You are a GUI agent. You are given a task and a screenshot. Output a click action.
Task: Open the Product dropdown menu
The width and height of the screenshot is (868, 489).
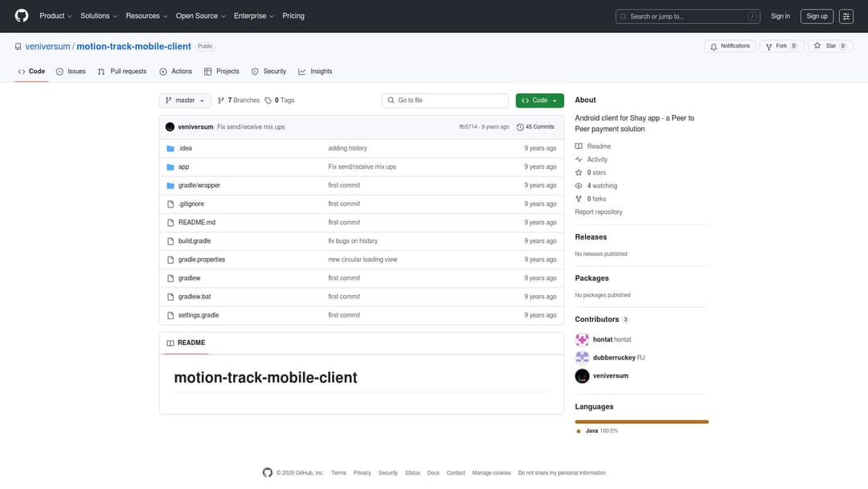tap(55, 16)
